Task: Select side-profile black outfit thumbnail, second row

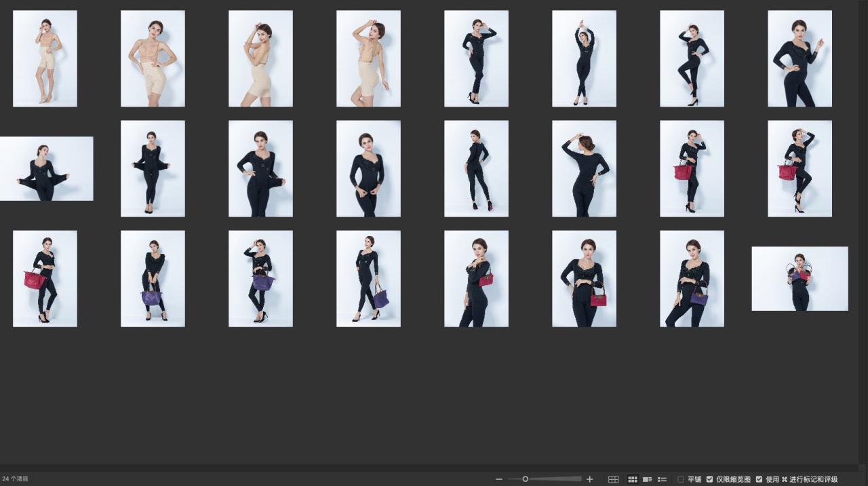Action: click(476, 169)
